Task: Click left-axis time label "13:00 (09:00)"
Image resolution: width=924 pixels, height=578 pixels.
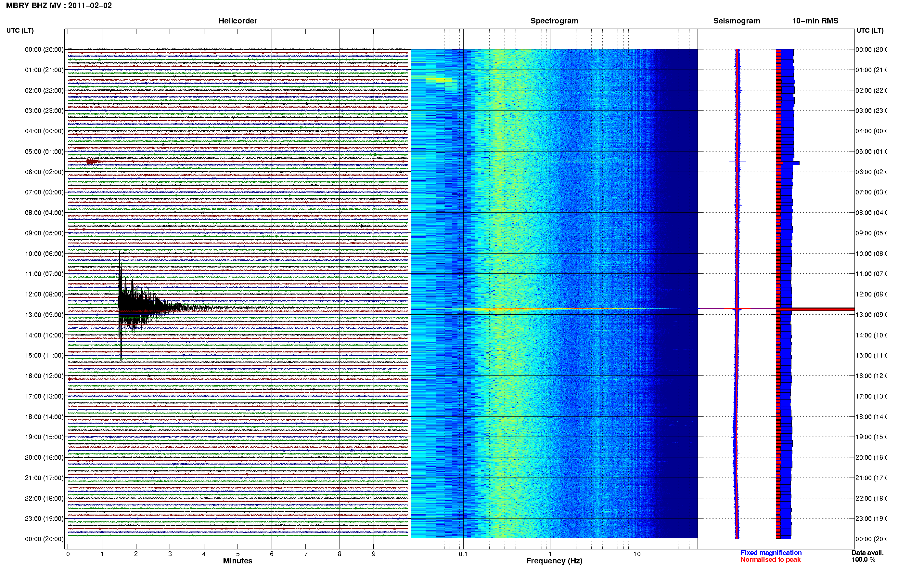Action: pyautogui.click(x=44, y=315)
